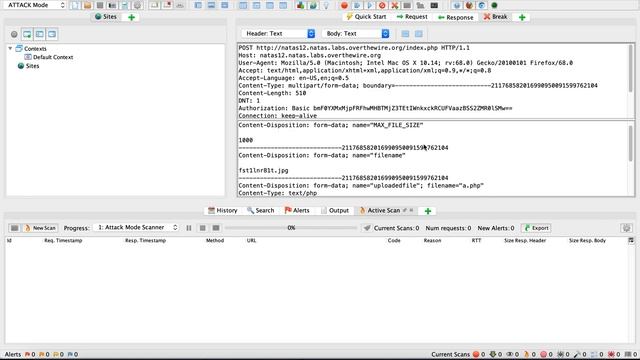Click the Manage Add-ons colored blocks icon

300,5
